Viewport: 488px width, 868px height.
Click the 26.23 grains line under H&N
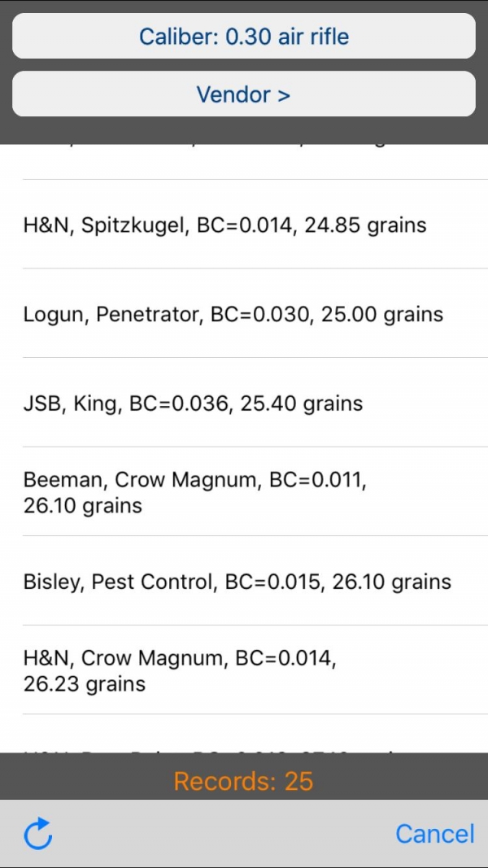click(x=84, y=683)
